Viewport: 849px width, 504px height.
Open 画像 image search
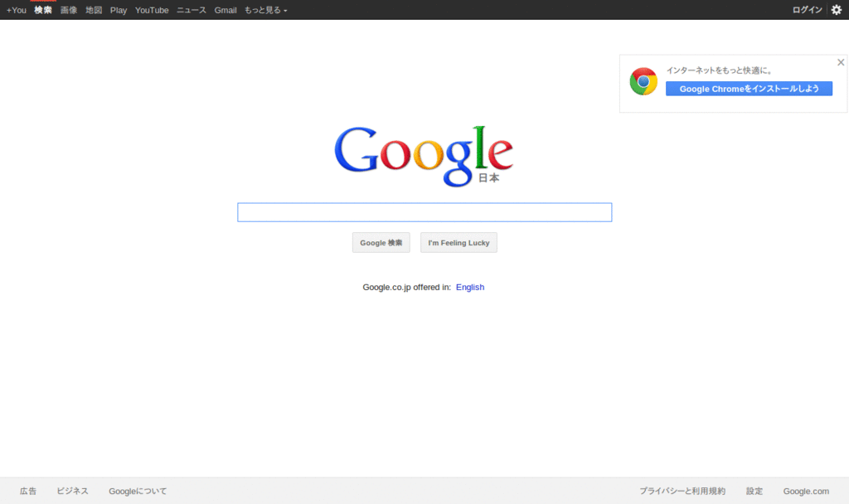tap(69, 10)
